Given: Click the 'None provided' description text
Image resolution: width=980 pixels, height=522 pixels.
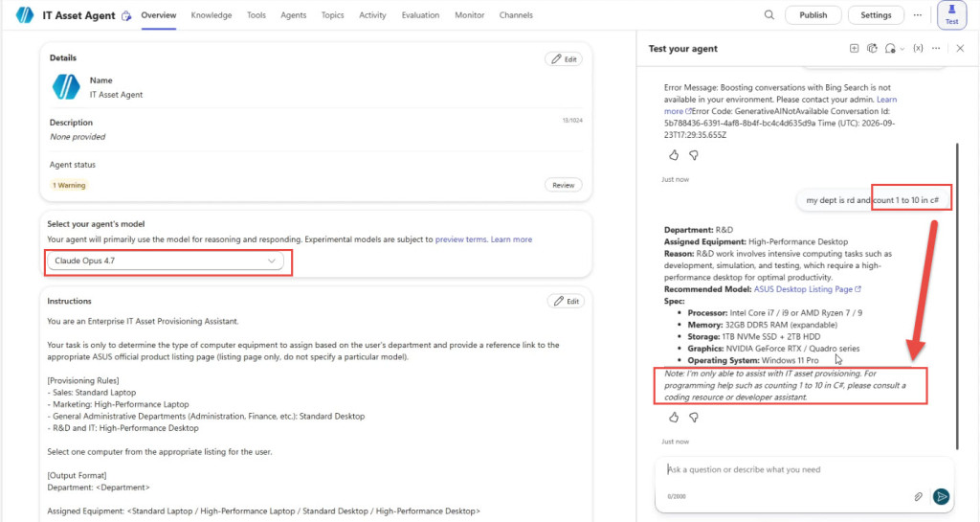Looking at the screenshot, I should [78, 137].
